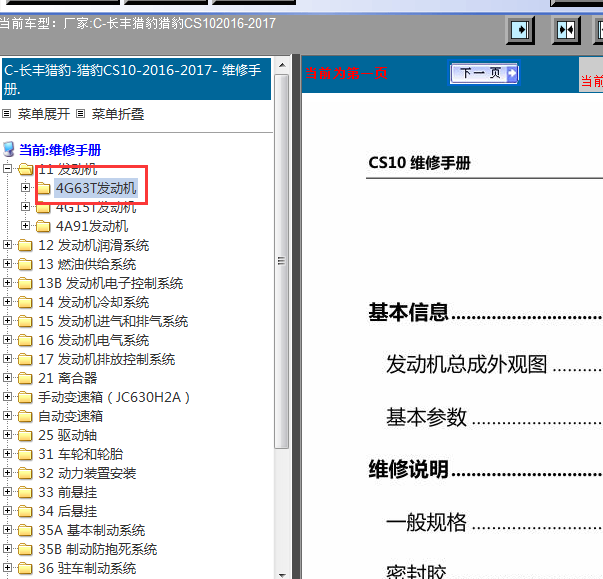Expand 14 发动机冷却系统 node
This screenshot has width=603, height=579.
tap(7, 301)
